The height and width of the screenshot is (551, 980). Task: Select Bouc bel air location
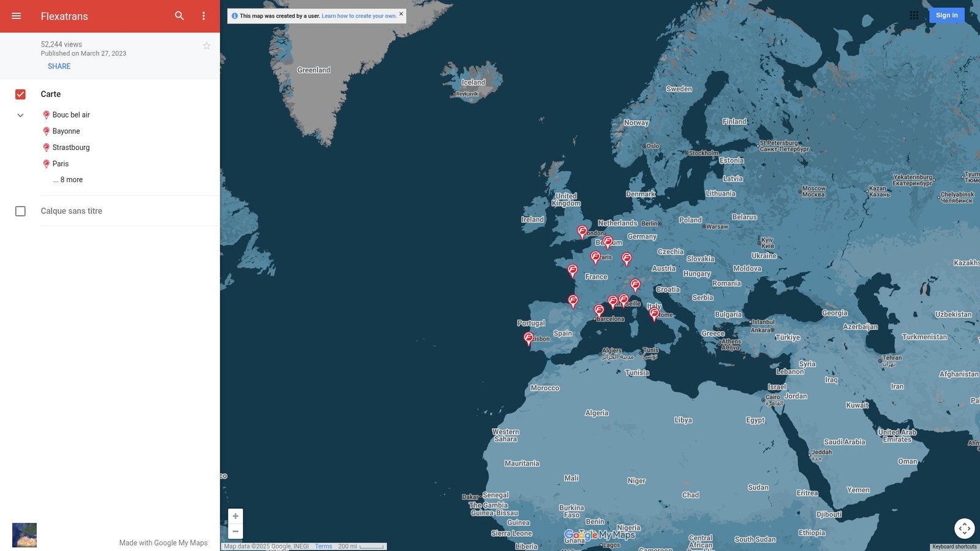point(71,115)
